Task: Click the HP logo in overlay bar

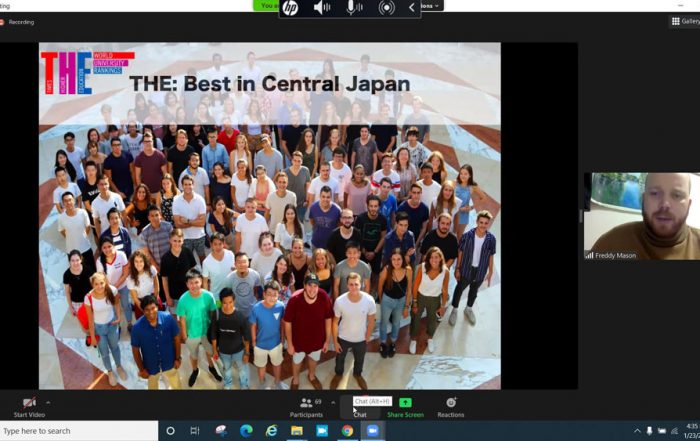Action: [290, 8]
